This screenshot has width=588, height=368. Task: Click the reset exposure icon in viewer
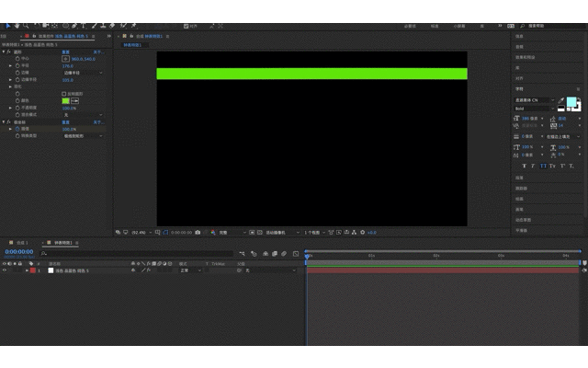[x=363, y=233]
